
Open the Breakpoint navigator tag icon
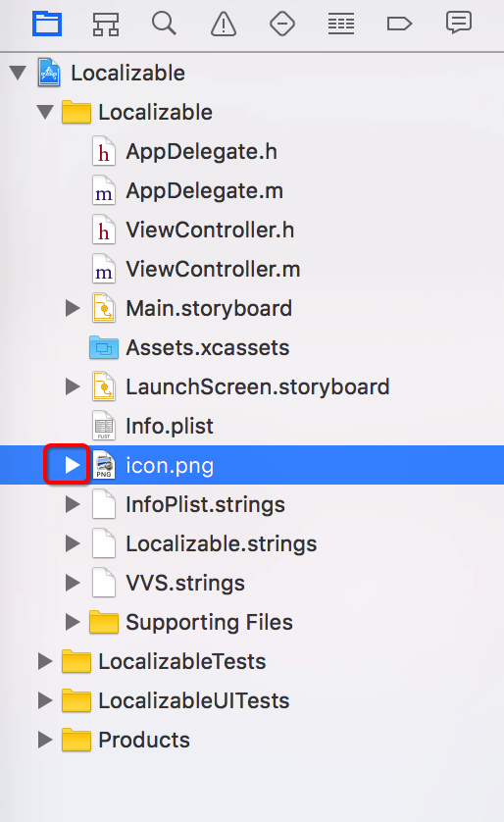point(400,25)
